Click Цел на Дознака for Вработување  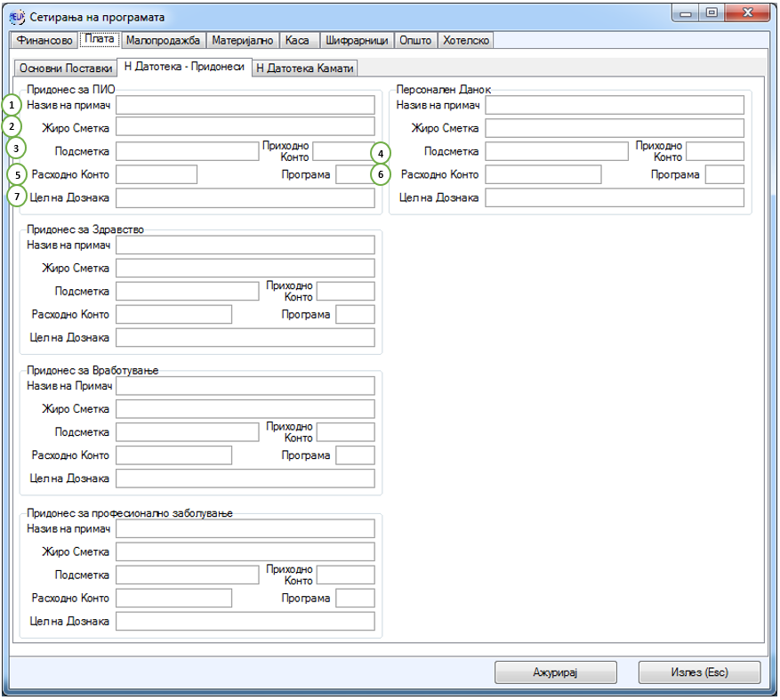(x=245, y=479)
